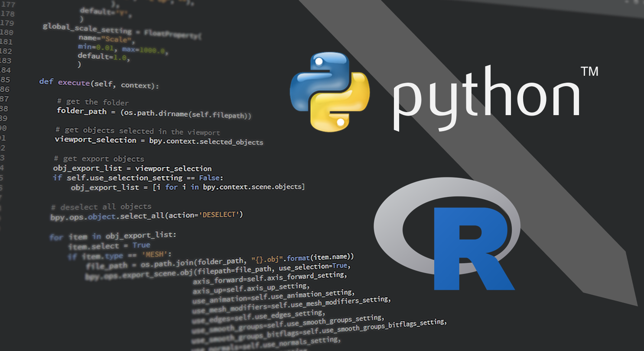
Task: Click the "default=1.0," code line
Action: click(x=104, y=56)
